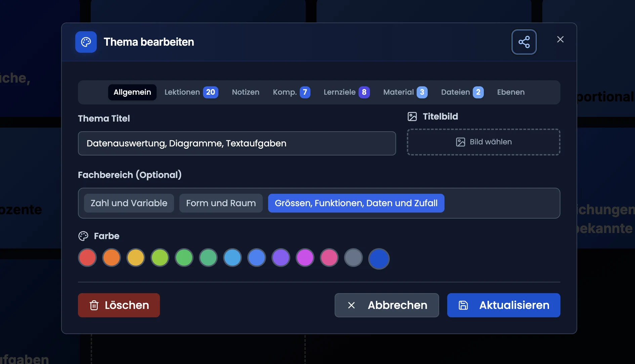Delete the topic with Löschen
This screenshot has width=635, height=364.
[119, 305]
